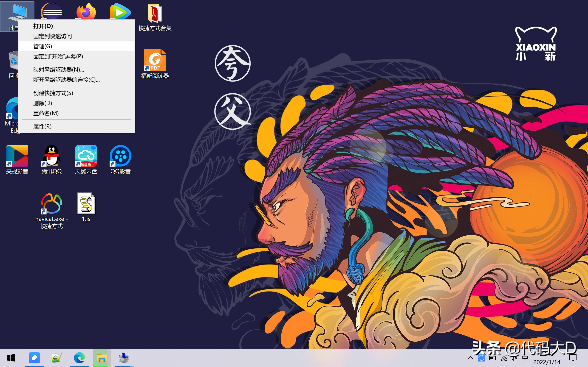The image size is (588, 367).
Task: Click 创建快捷方式(S) menu entry
Action: [53, 93]
